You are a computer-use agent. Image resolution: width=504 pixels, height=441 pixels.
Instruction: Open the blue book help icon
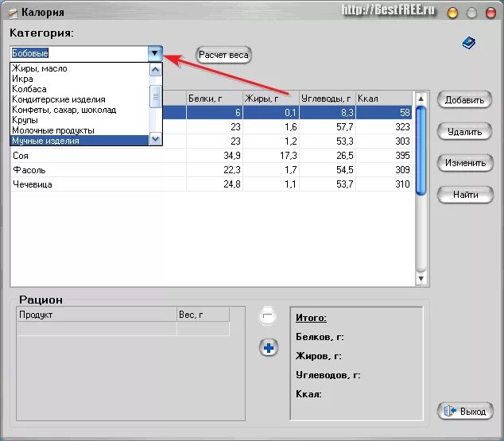(x=469, y=43)
